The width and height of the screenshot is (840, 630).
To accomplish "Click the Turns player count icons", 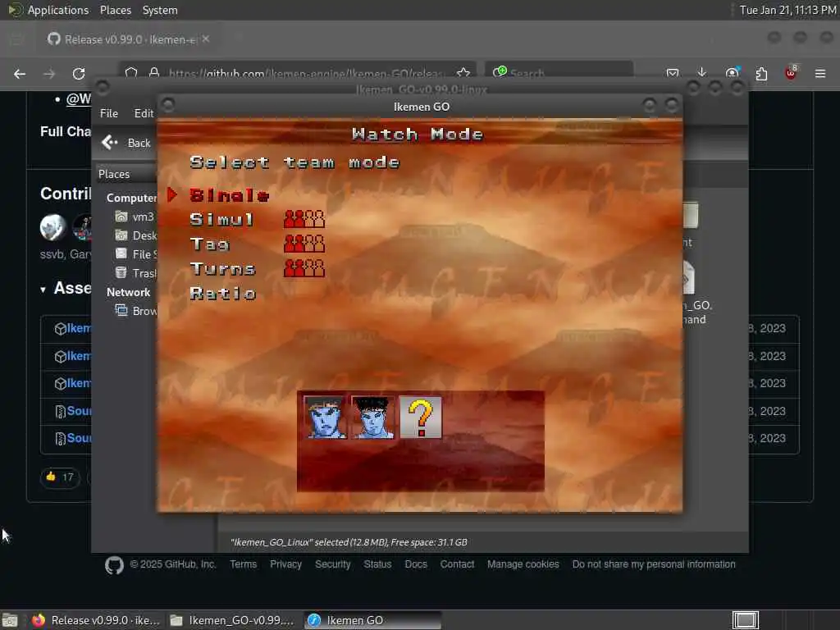I will [x=304, y=268].
